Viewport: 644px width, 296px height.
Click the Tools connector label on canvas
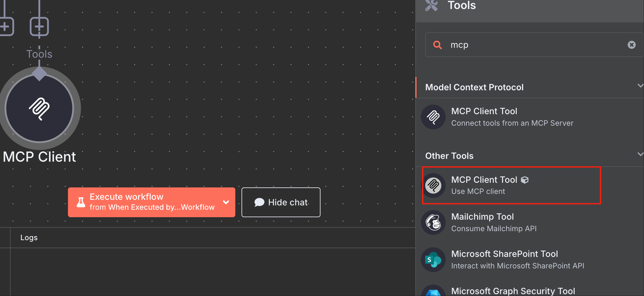[39, 54]
